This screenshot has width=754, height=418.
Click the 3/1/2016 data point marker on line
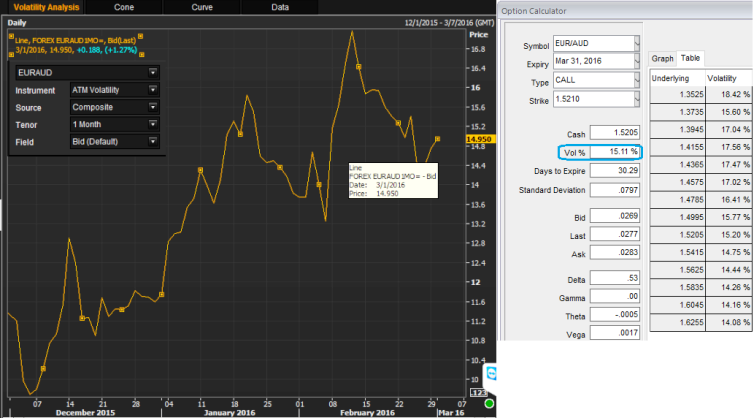[x=437, y=139]
